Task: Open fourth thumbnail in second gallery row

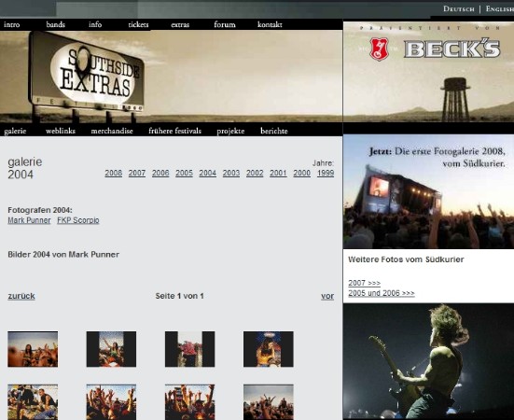Action: click(x=269, y=402)
